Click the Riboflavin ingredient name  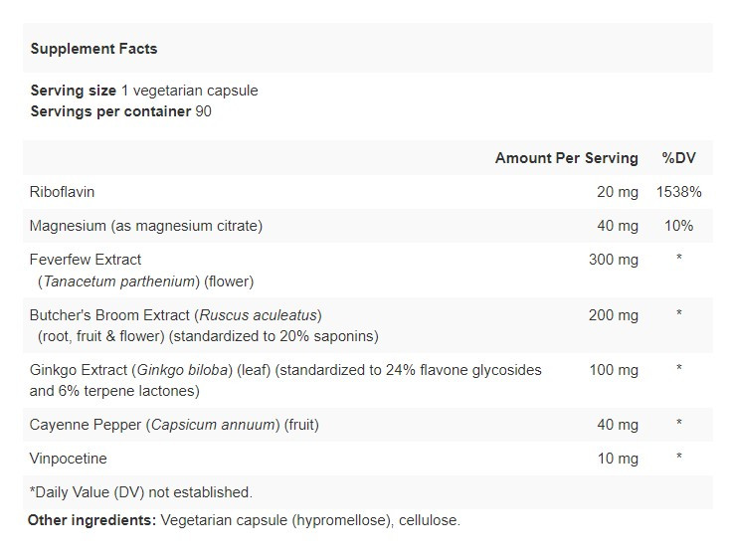[x=62, y=192]
